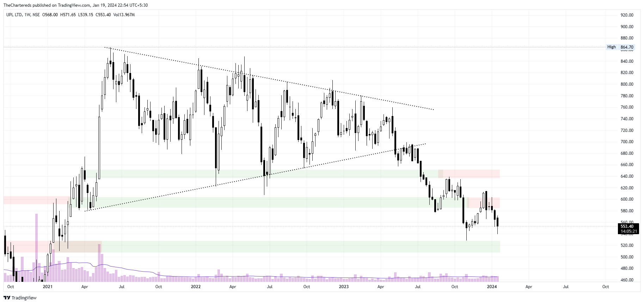Click the TradingView logo at the bottom

pyautogui.click(x=20, y=298)
